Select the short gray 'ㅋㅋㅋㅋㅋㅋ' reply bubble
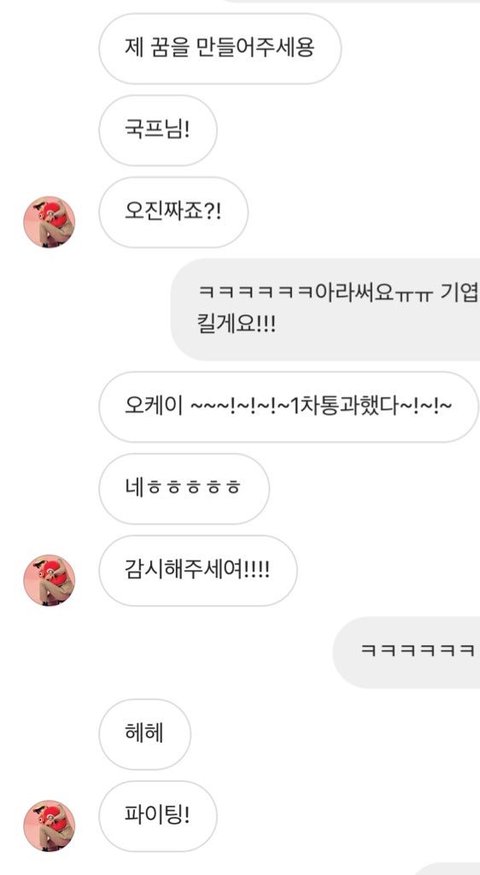Image resolution: width=480 pixels, height=875 pixels. (406, 652)
